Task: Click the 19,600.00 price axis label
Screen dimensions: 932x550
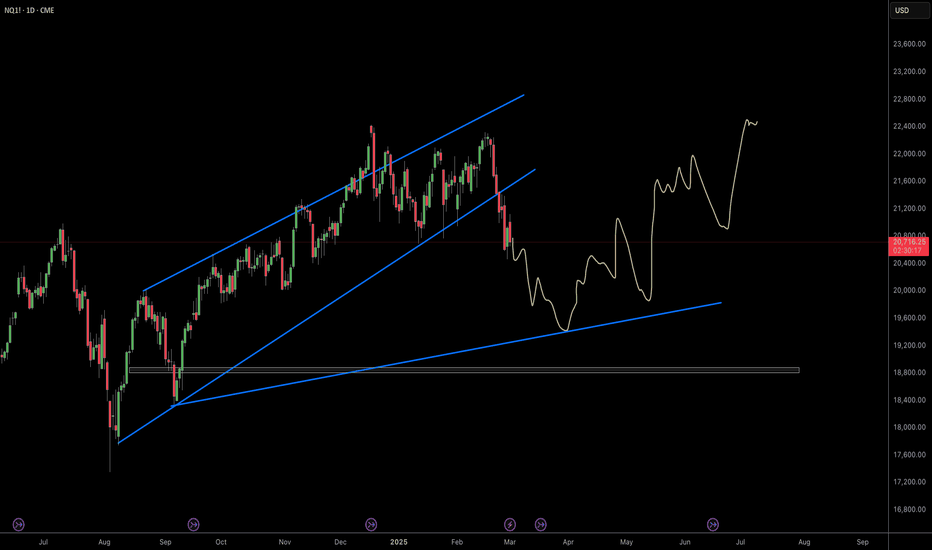Action: coord(909,318)
